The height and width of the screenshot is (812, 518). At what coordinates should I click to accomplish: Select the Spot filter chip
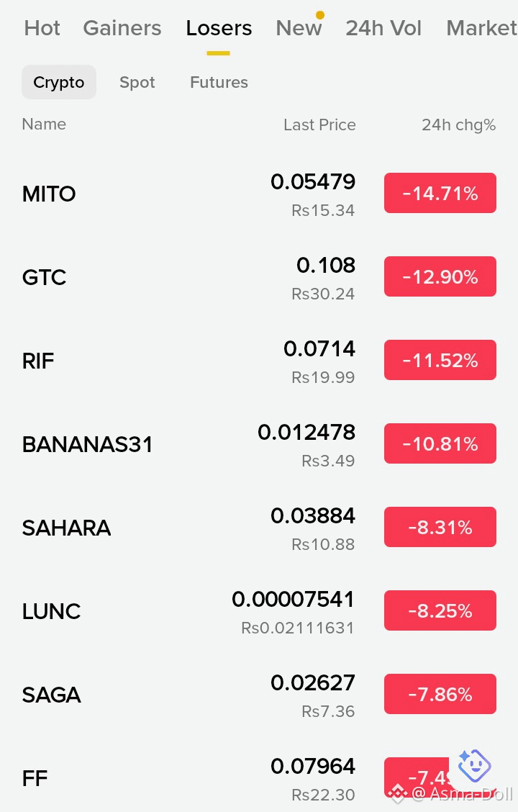tap(137, 82)
